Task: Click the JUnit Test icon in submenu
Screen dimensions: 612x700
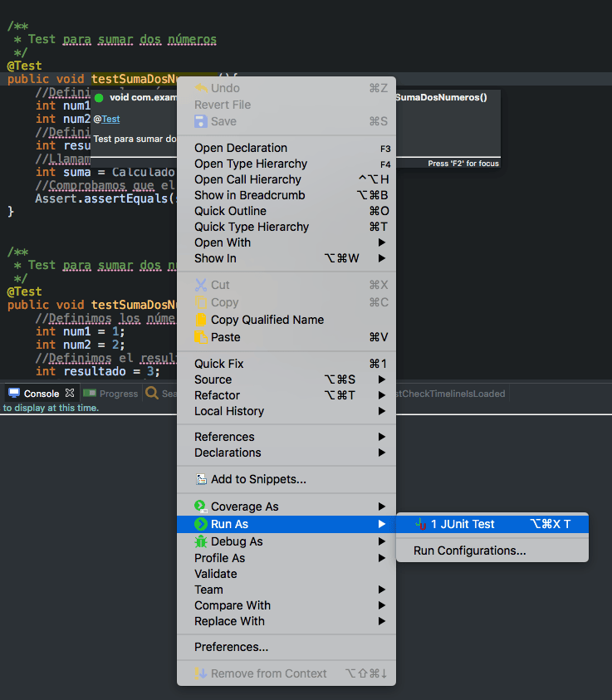Action: tap(420, 524)
